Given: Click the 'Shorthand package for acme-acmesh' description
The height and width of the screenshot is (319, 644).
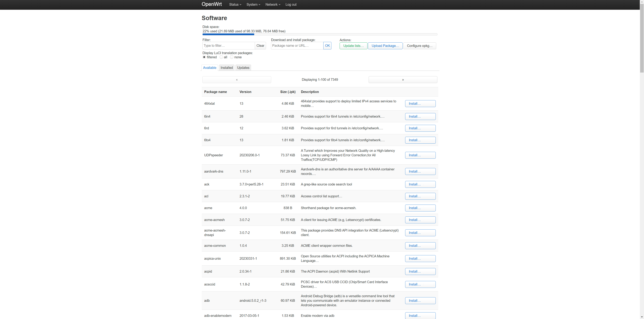Looking at the screenshot, I should click(x=329, y=208).
